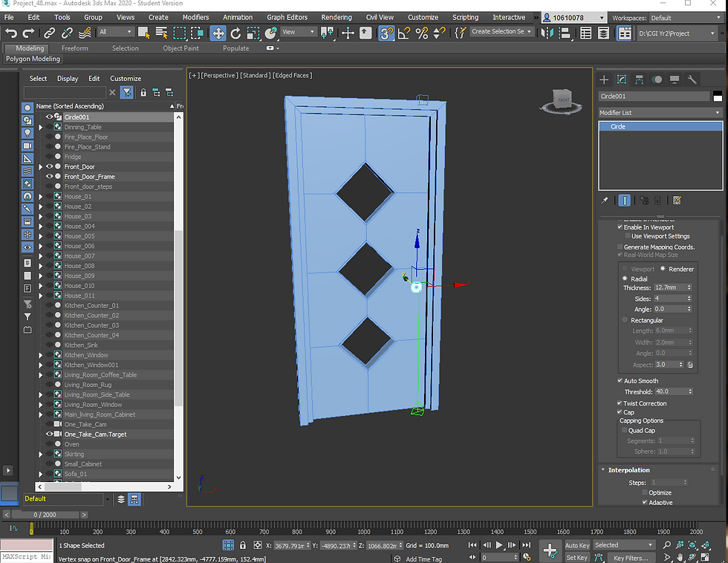The width and height of the screenshot is (728, 563).
Task: Click the Thickness value field
Action: coord(669,287)
